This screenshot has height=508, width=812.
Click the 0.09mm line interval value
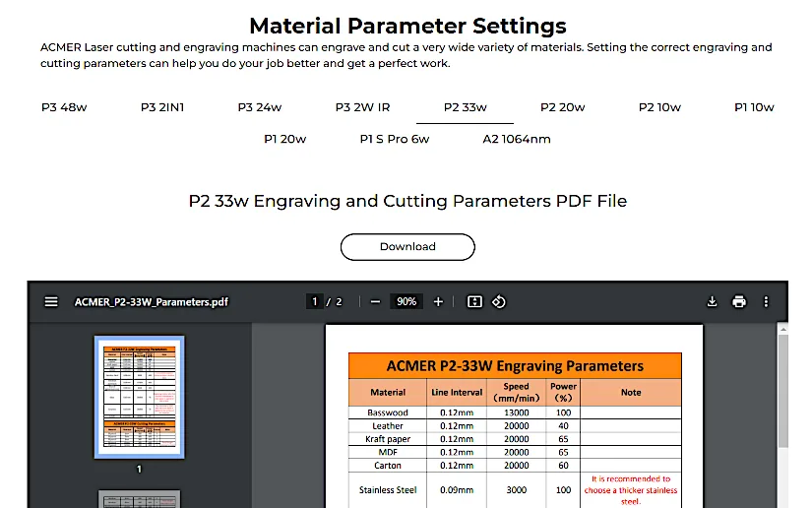(x=457, y=490)
